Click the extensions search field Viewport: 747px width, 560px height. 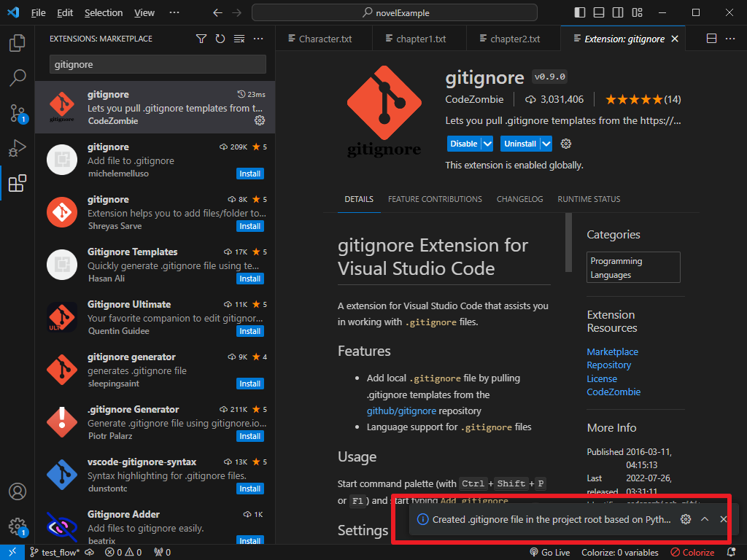click(158, 64)
